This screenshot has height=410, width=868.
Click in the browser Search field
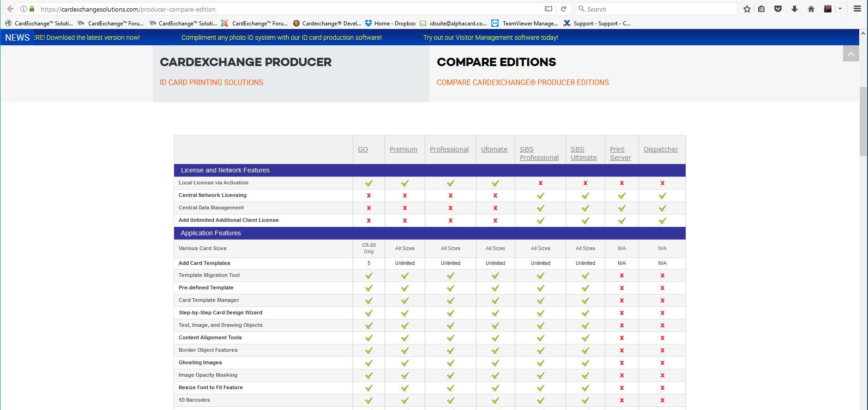click(x=656, y=9)
